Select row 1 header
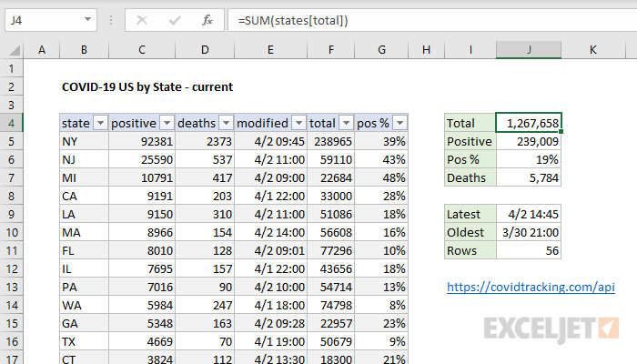Image resolution: width=637 pixels, height=364 pixels. click(11, 68)
